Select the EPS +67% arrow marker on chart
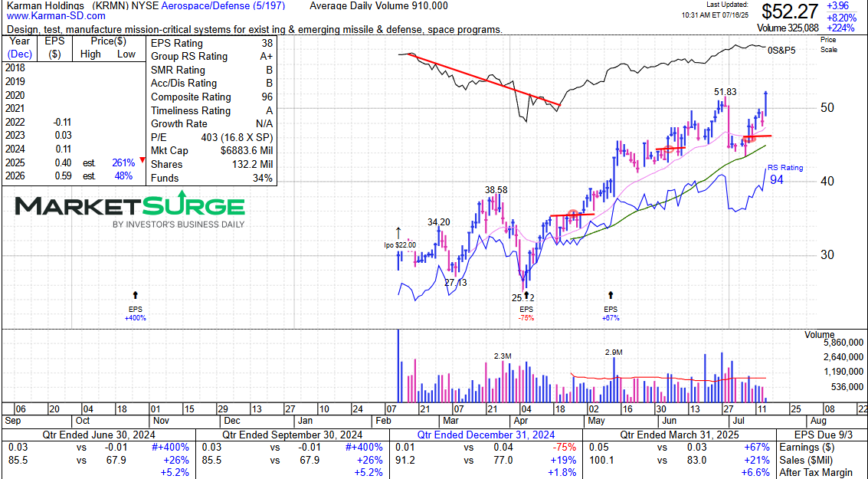The width and height of the screenshot is (868, 479). (611, 296)
